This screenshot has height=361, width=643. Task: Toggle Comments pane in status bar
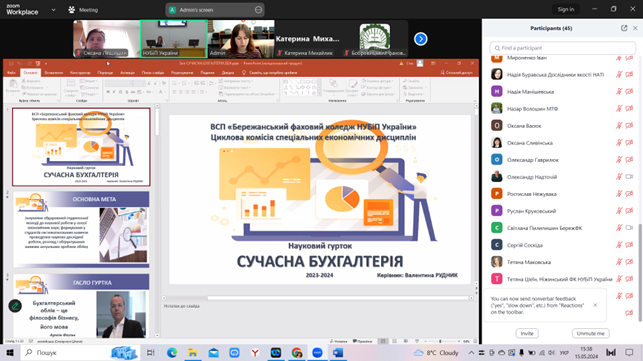(x=363, y=341)
